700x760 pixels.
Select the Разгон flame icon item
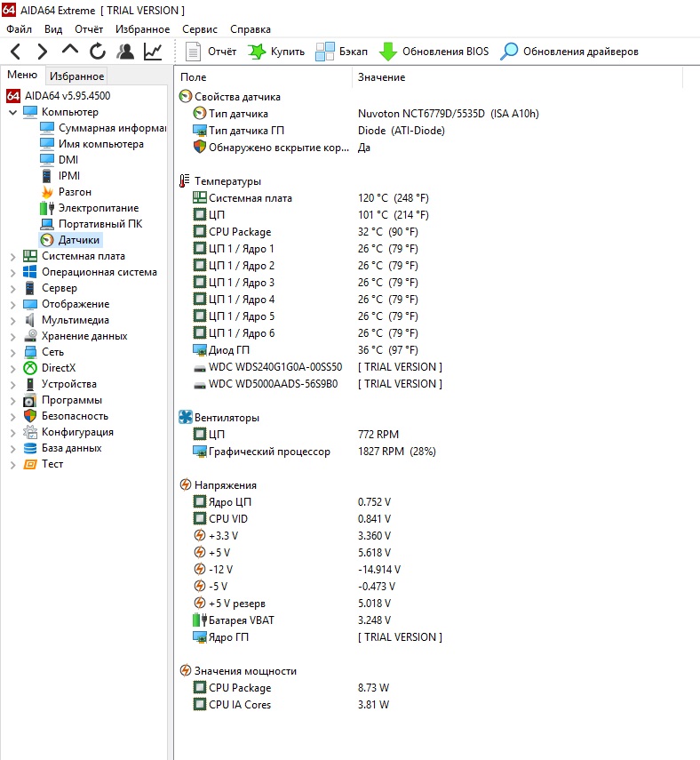(67, 192)
